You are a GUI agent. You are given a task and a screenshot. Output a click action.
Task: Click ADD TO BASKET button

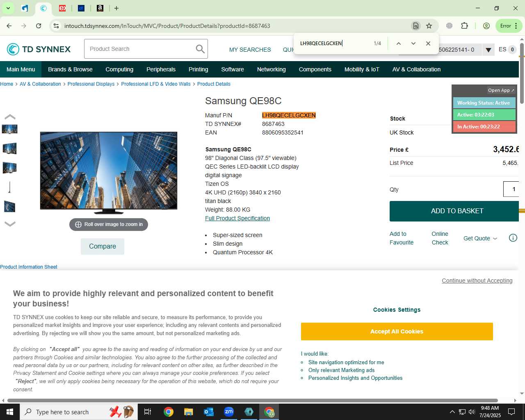454,211
